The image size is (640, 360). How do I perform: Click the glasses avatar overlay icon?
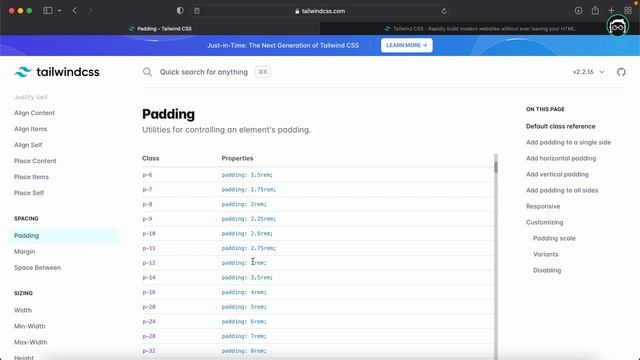pyautogui.click(x=618, y=26)
